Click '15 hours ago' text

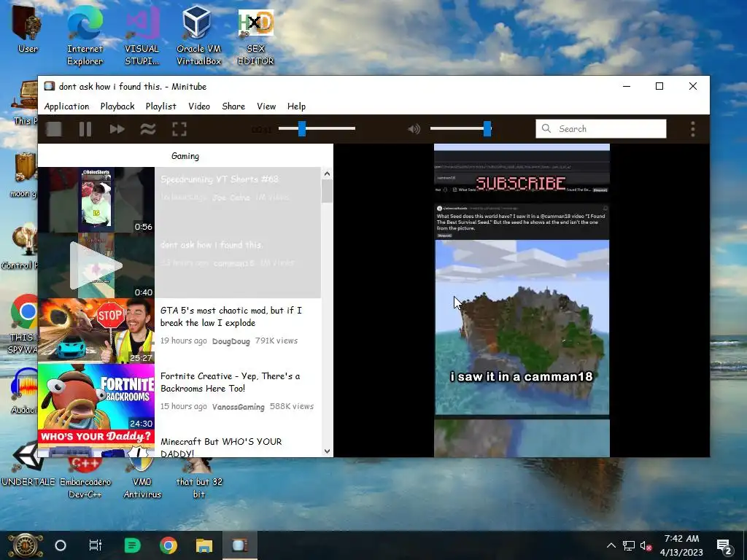click(183, 406)
